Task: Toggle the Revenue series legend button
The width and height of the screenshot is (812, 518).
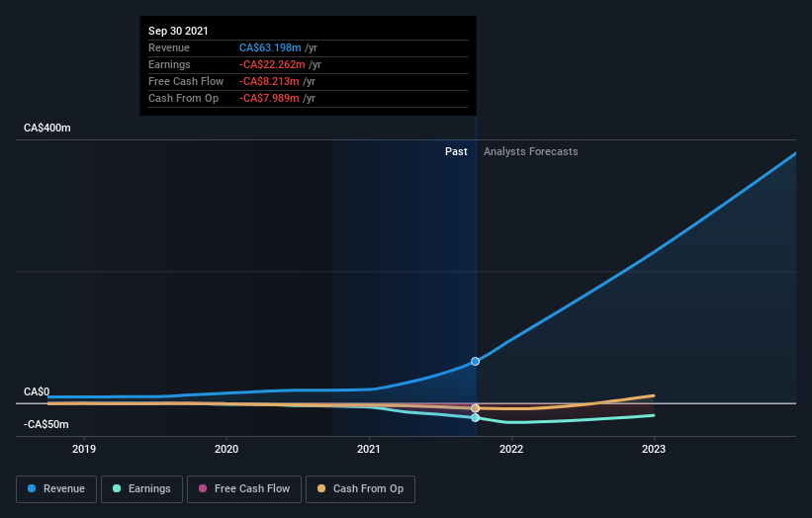Action: click(x=56, y=489)
